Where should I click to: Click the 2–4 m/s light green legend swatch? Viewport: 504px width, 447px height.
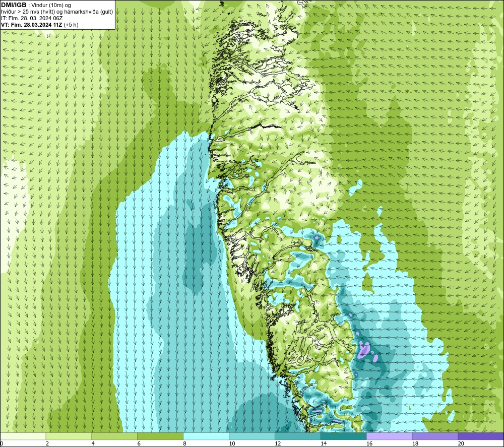click(x=69, y=436)
